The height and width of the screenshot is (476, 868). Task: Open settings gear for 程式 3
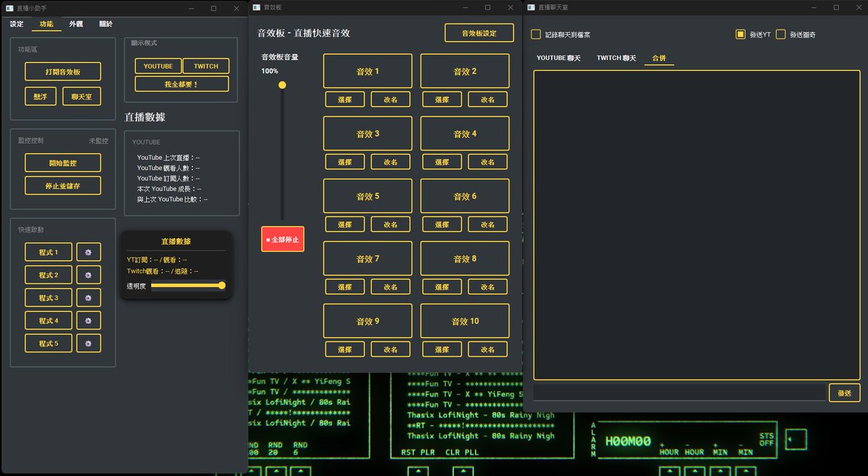pyautogui.click(x=88, y=298)
